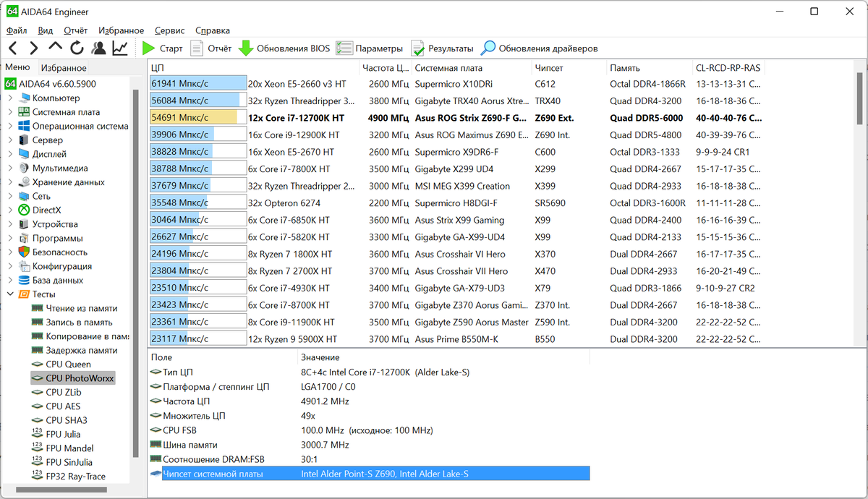This screenshot has height=499, width=868.
Task: Open the Файл menu
Action: pyautogui.click(x=17, y=30)
